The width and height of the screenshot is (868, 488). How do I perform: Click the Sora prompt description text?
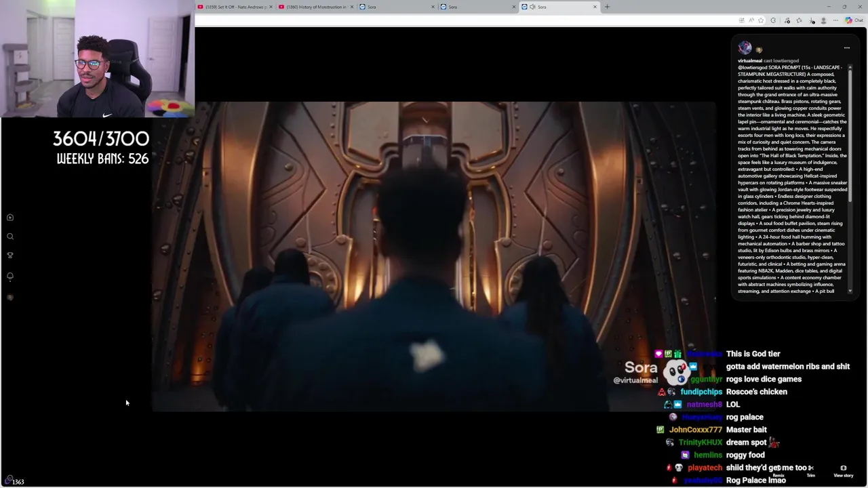point(792,180)
